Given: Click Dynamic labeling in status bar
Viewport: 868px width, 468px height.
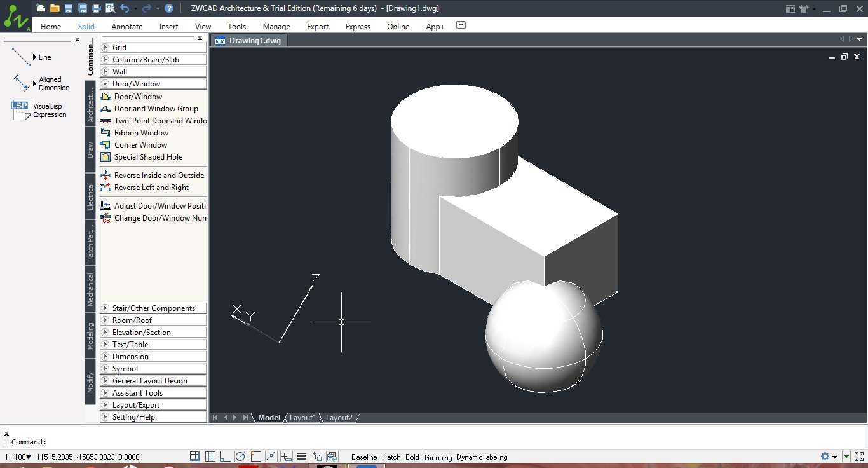Looking at the screenshot, I should (482, 457).
